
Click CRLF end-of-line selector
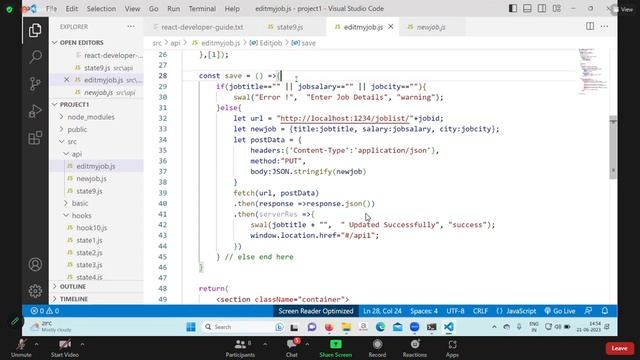(x=480, y=311)
